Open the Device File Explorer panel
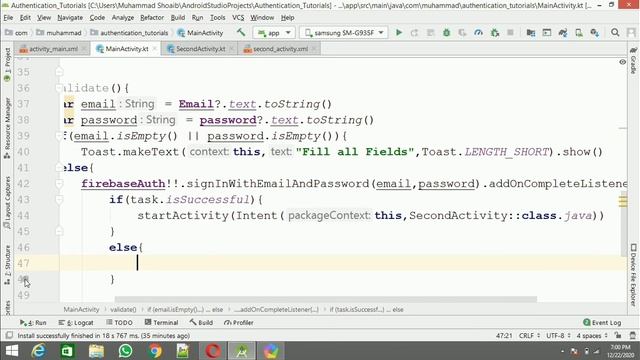 click(633, 274)
